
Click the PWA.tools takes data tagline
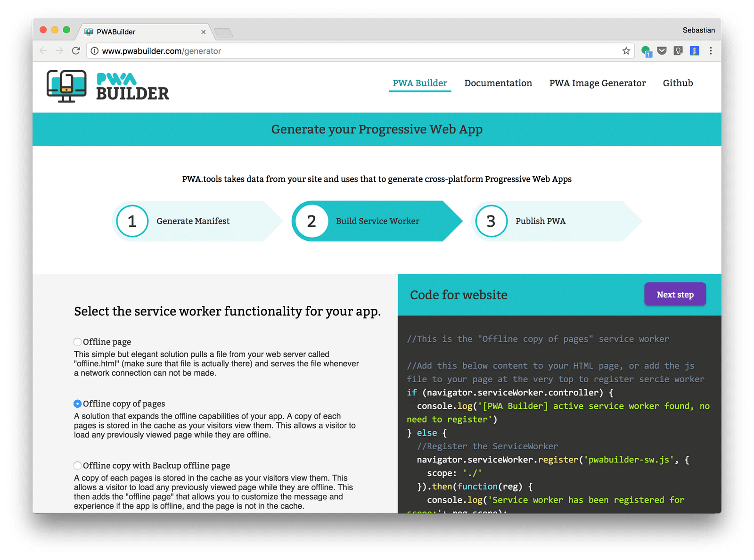tap(377, 179)
